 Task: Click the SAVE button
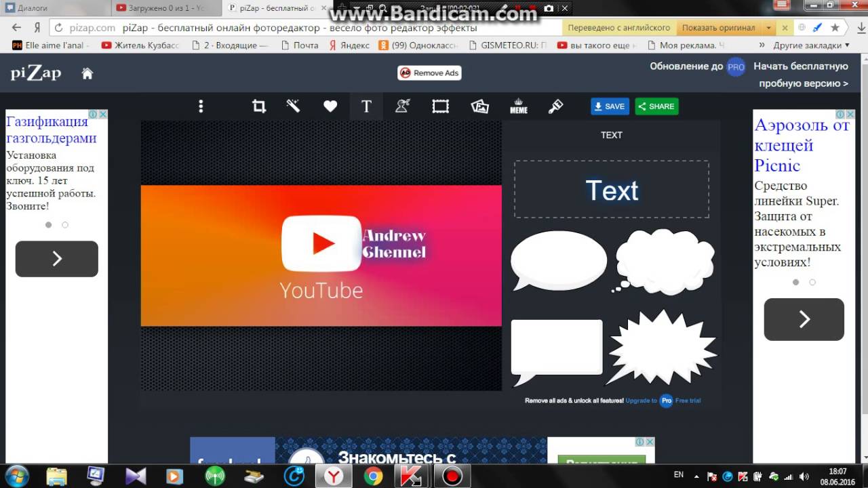tap(610, 106)
